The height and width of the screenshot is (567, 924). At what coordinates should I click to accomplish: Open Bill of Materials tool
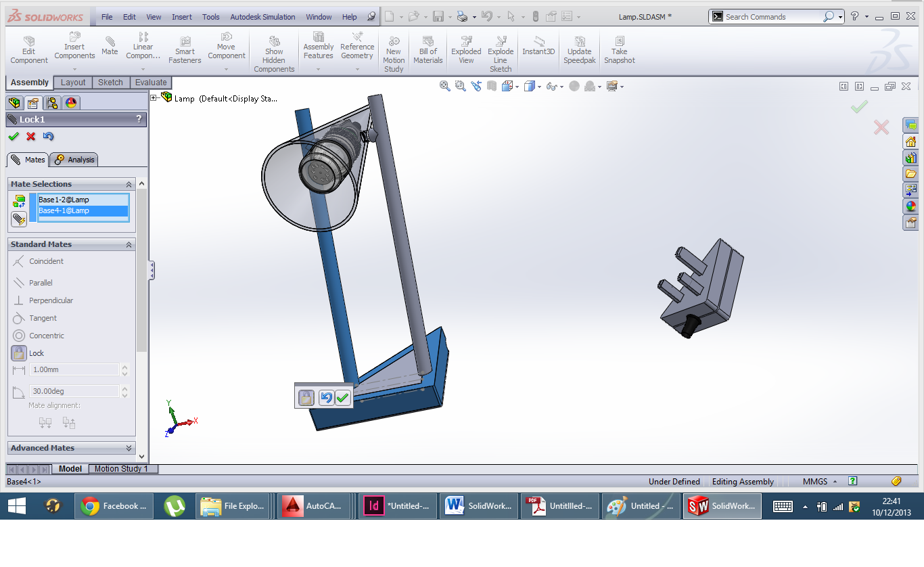(428, 50)
